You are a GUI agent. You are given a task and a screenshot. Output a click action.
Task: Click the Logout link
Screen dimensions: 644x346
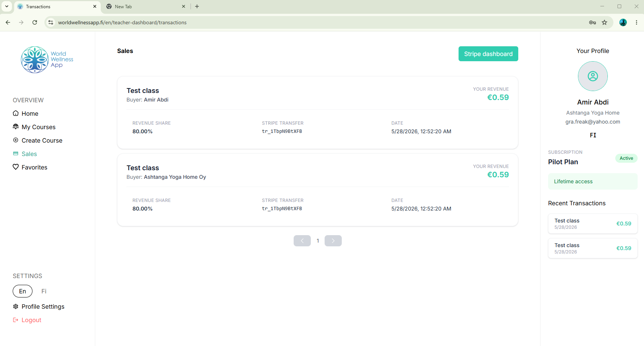click(31, 320)
